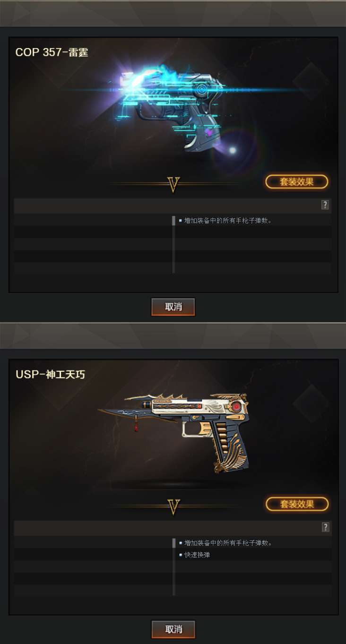Click the help question mark in COP 357-雷霆 panel
This screenshot has width=346, height=644.
pos(325,205)
